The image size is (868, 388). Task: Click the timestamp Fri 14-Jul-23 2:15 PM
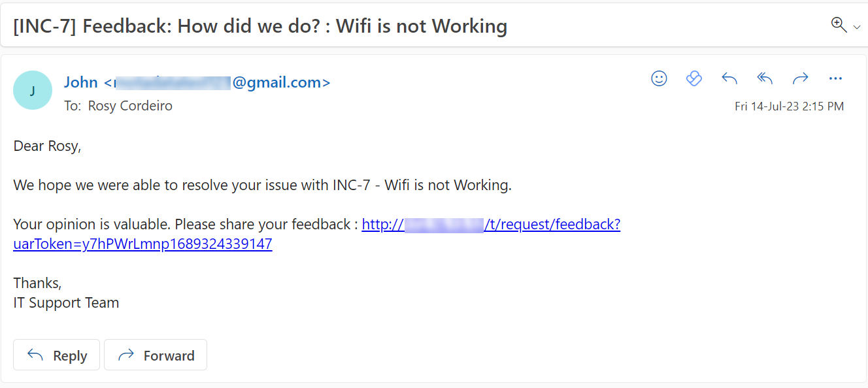click(790, 106)
